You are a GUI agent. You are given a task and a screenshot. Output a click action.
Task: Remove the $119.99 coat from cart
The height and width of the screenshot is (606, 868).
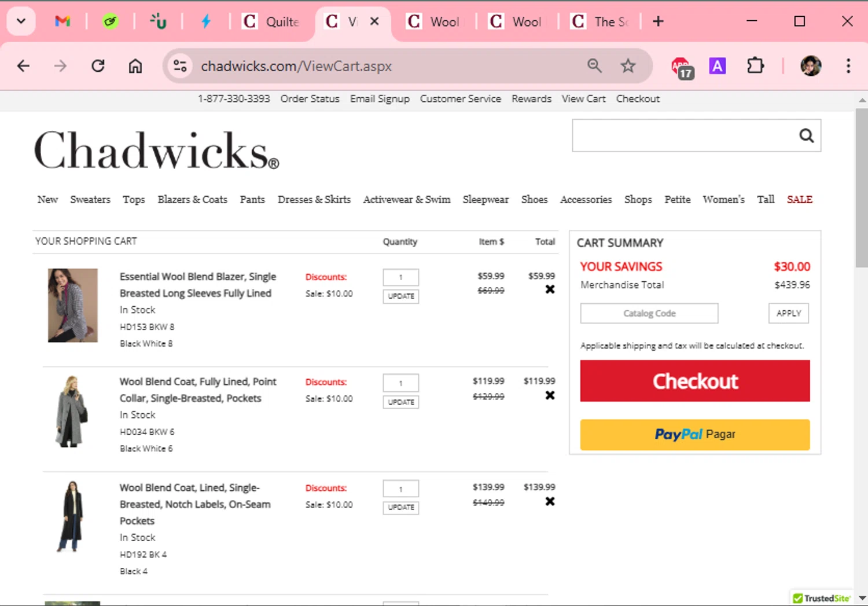tap(550, 395)
